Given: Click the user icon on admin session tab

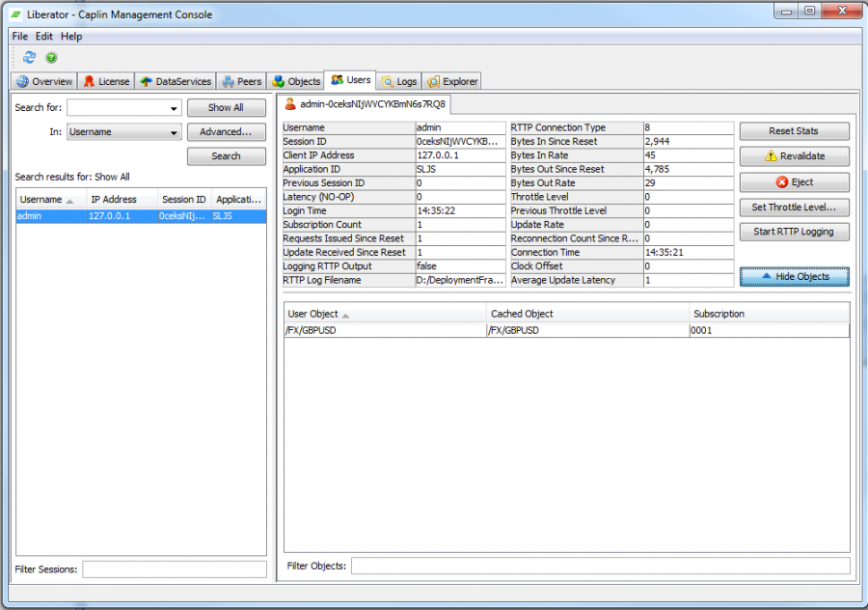Looking at the screenshot, I should pos(290,103).
